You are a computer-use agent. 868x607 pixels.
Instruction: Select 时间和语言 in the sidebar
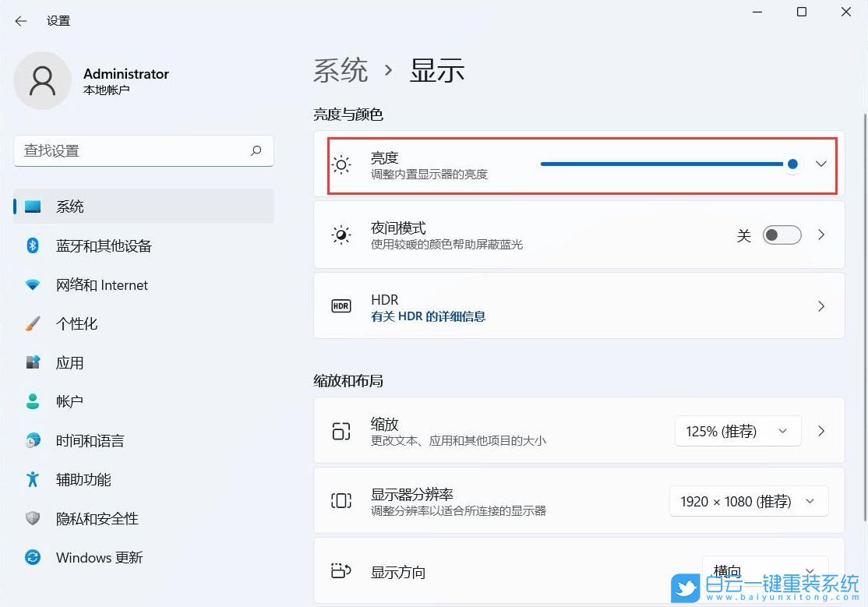pos(95,440)
